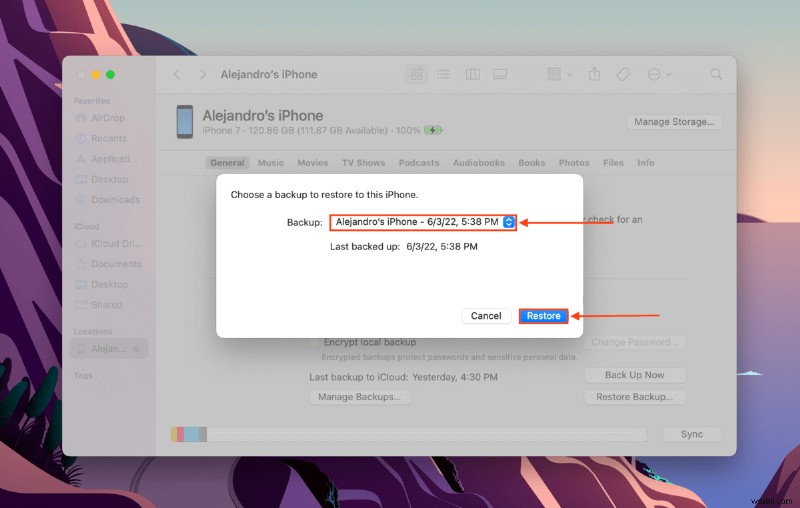Open the More actions ellipsis menu

click(659, 74)
